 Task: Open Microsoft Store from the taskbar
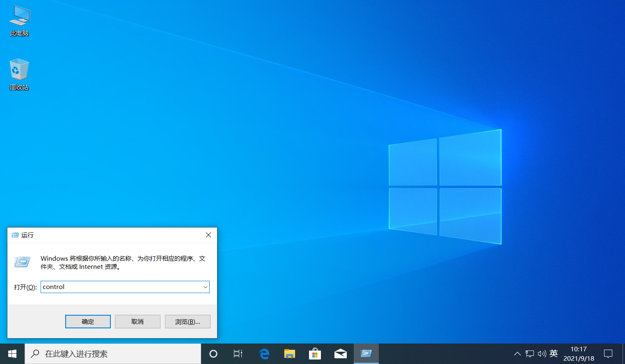pyautogui.click(x=315, y=354)
